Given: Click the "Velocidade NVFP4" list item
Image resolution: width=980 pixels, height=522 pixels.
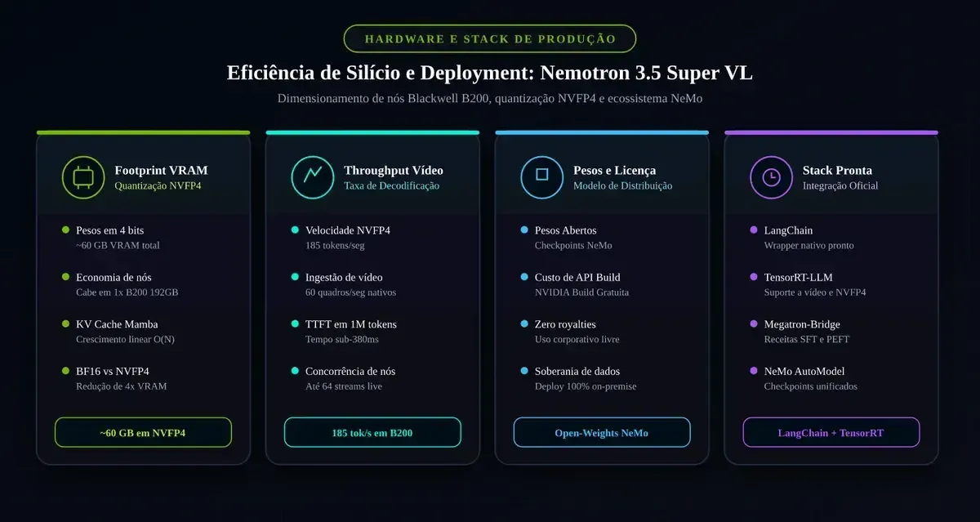Looking at the screenshot, I should [x=348, y=230].
